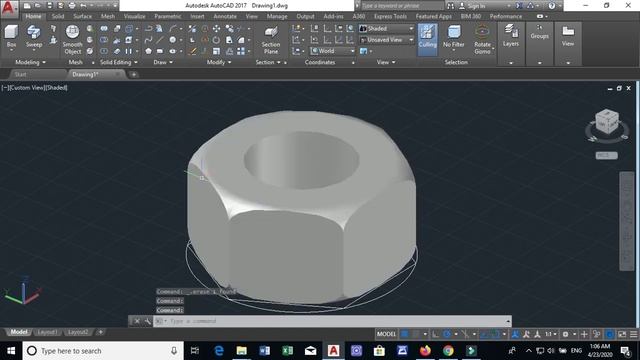This screenshot has height=360, width=640.
Task: Click the Sign In button
Action: coord(472,6)
